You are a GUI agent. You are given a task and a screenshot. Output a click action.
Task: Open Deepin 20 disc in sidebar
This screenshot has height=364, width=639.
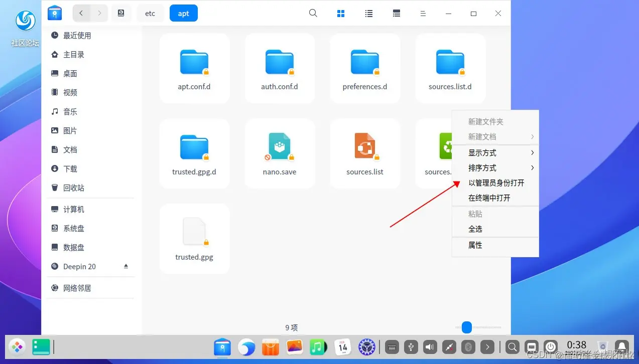(x=91, y=267)
